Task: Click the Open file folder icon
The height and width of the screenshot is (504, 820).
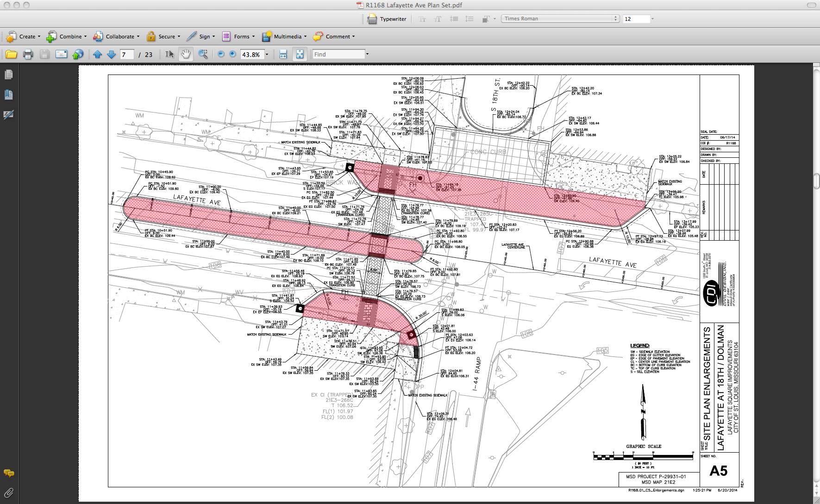Action: click(11, 55)
